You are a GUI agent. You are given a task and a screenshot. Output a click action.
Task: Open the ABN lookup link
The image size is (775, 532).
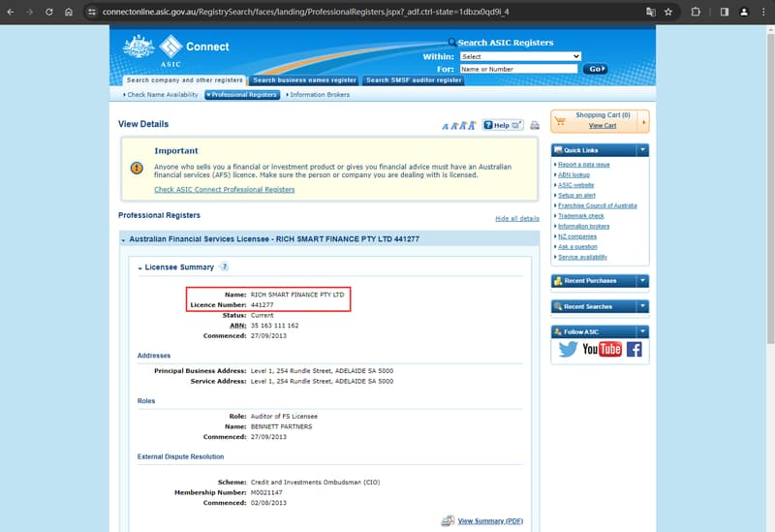573,175
